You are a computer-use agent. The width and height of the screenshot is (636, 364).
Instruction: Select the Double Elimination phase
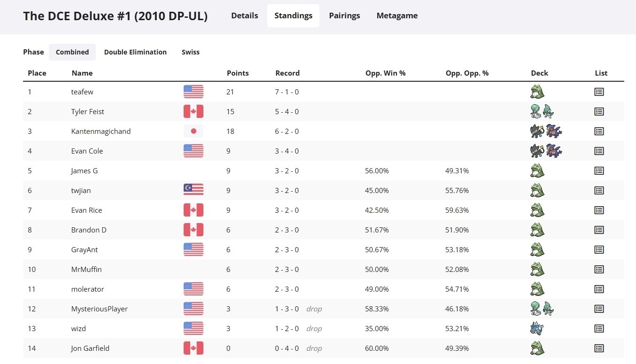135,52
